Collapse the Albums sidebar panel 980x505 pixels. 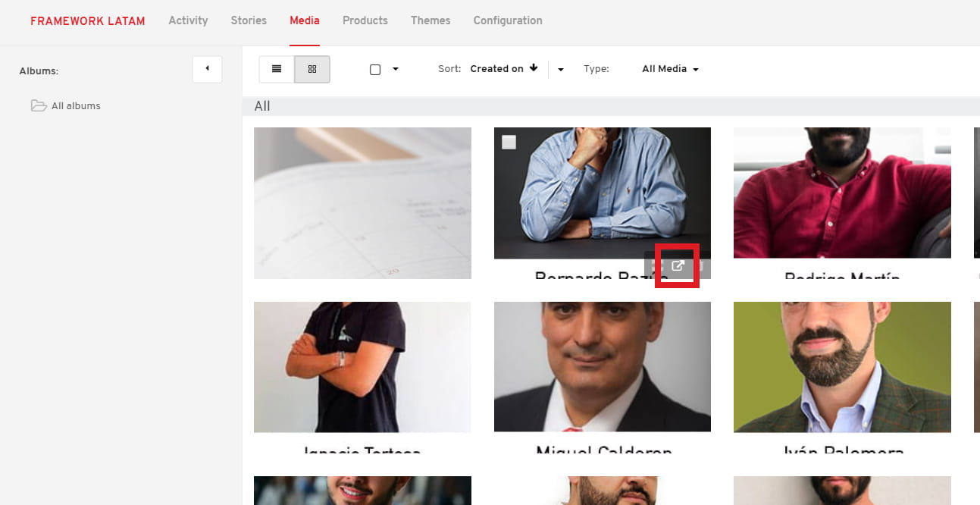click(207, 69)
